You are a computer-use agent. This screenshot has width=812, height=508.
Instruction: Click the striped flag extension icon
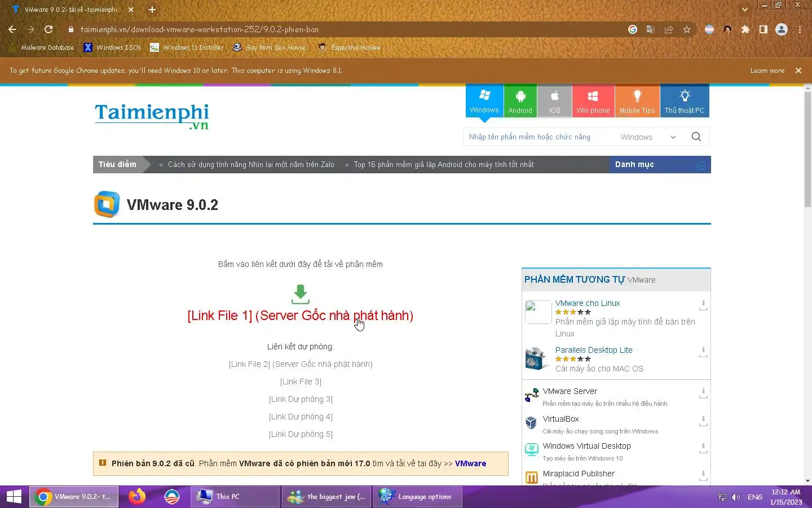click(x=709, y=29)
